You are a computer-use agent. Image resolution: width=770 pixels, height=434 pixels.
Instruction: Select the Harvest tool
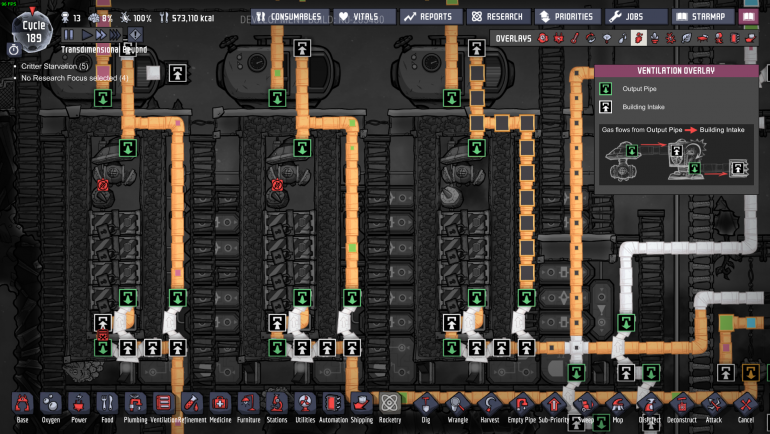490,408
